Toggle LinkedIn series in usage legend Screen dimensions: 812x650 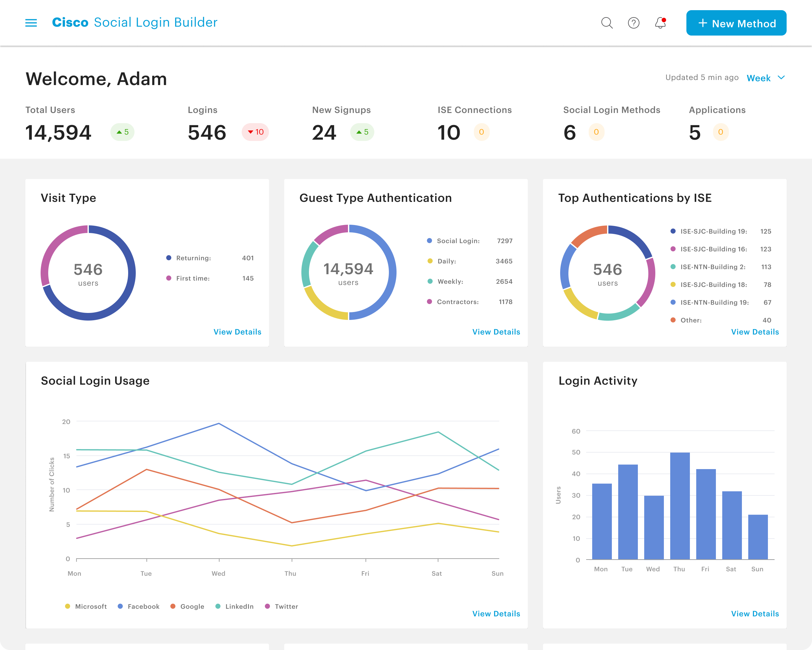234,606
